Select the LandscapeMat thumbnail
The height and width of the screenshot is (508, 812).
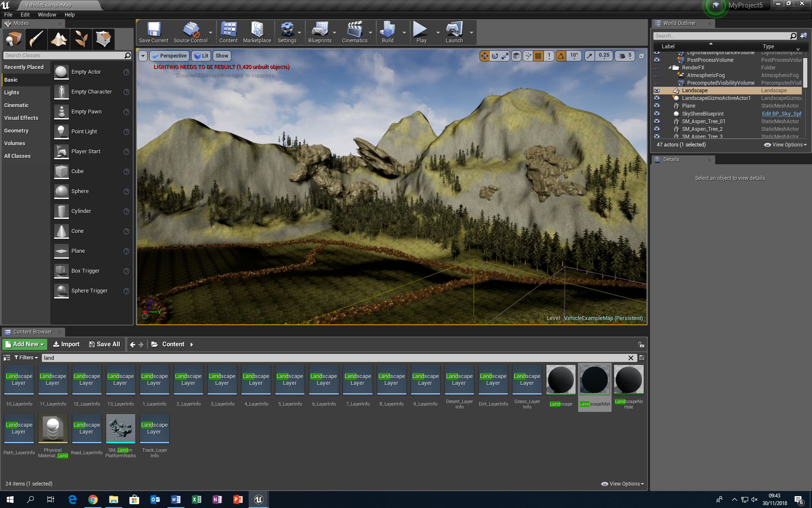595,380
